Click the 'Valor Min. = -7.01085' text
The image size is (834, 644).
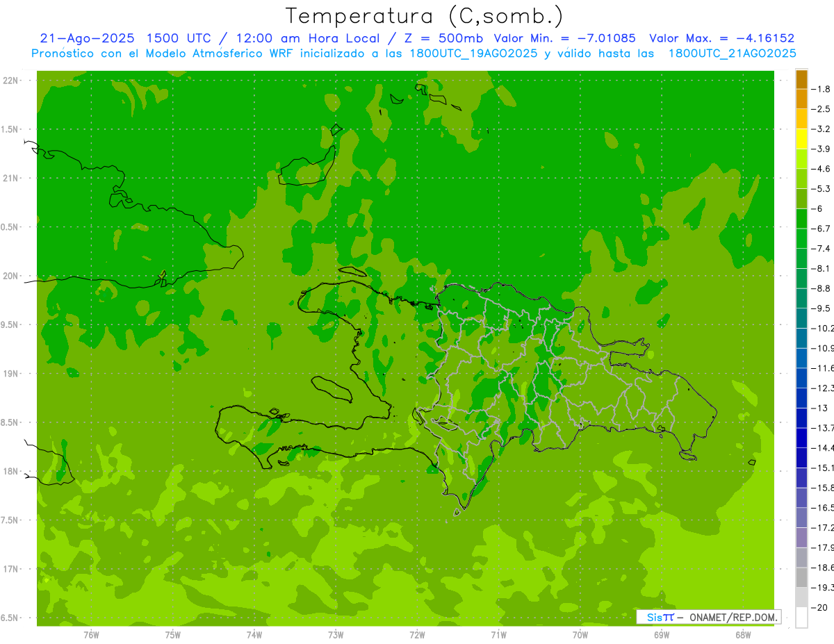(x=564, y=38)
